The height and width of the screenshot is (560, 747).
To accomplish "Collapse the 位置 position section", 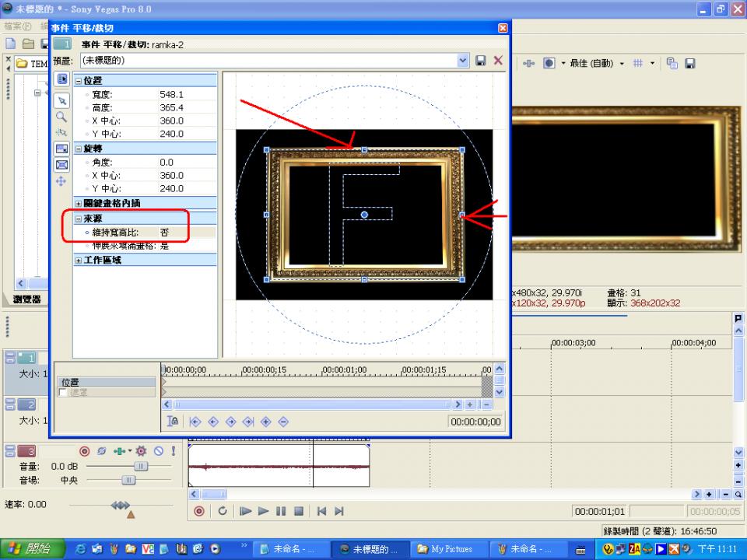I will tap(79, 81).
